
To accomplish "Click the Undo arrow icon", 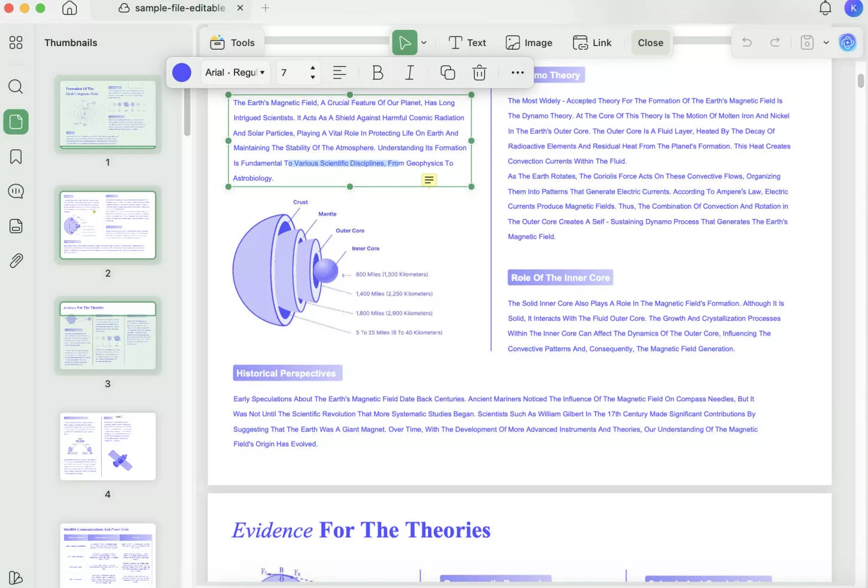I will (747, 42).
